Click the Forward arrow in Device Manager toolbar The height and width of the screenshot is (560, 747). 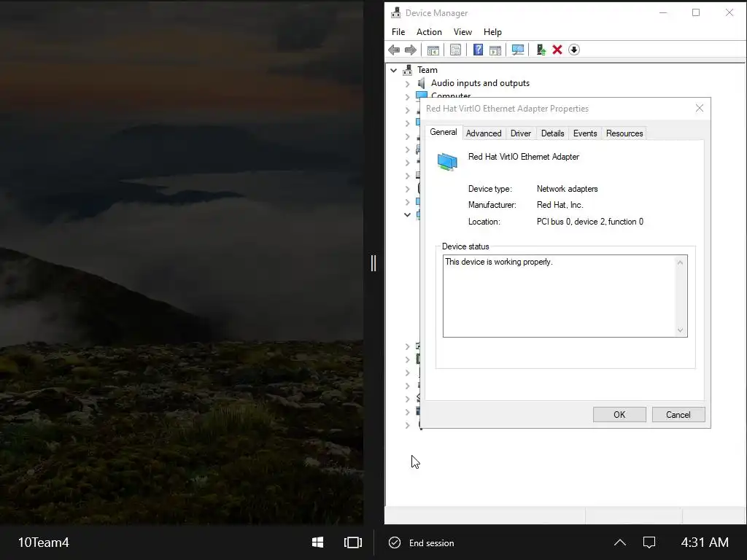[x=411, y=50]
